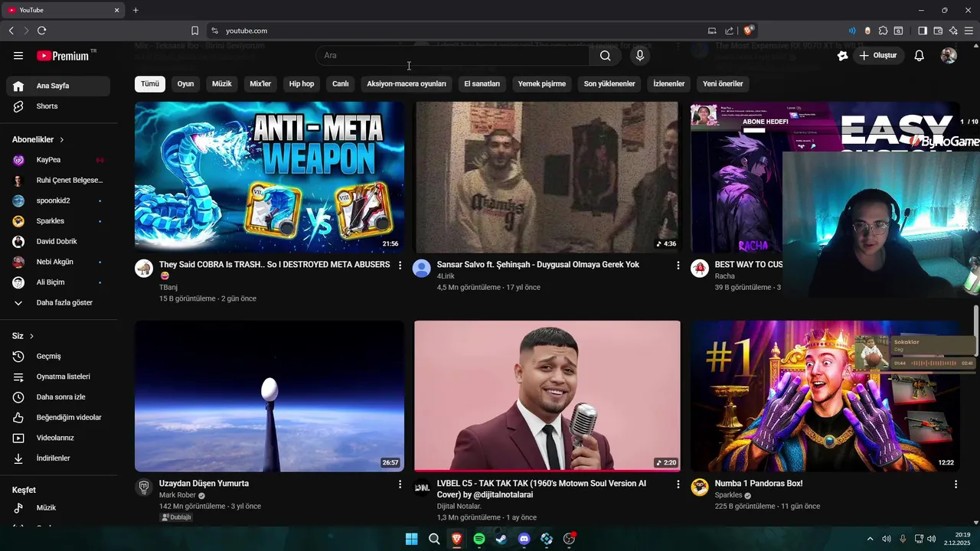
Task: Click the Ara search input field
Action: click(452, 55)
